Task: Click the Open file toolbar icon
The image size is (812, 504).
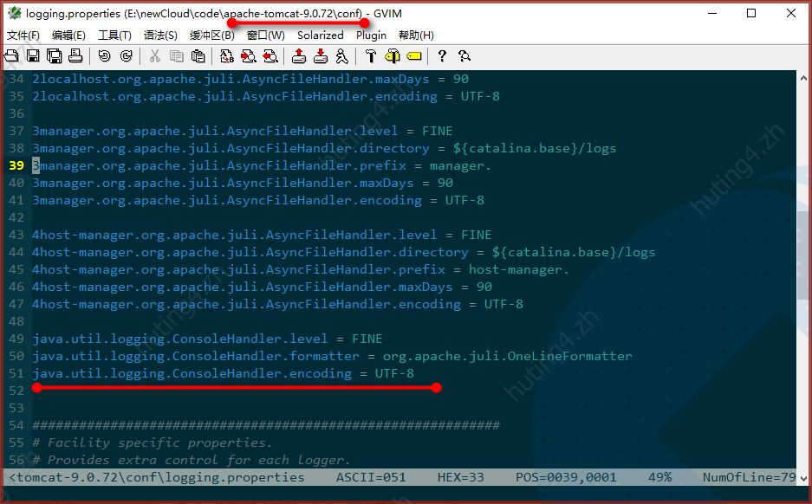Action: click(x=11, y=56)
